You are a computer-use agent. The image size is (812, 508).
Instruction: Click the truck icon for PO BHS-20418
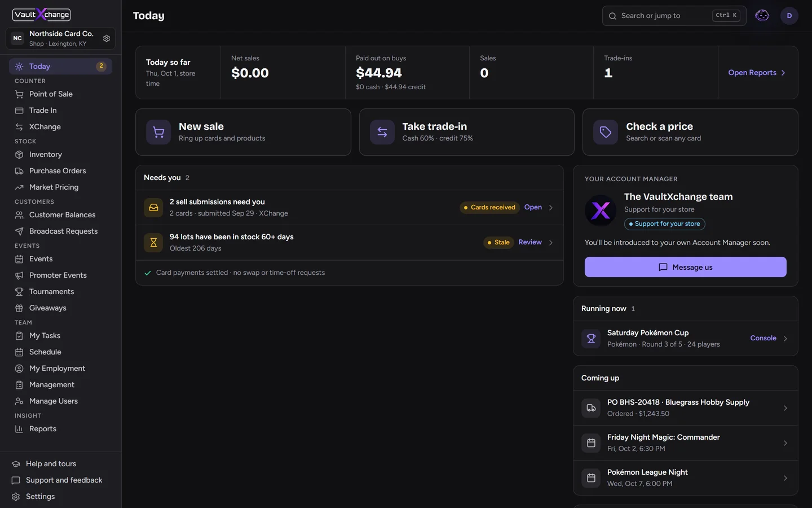[591, 408]
